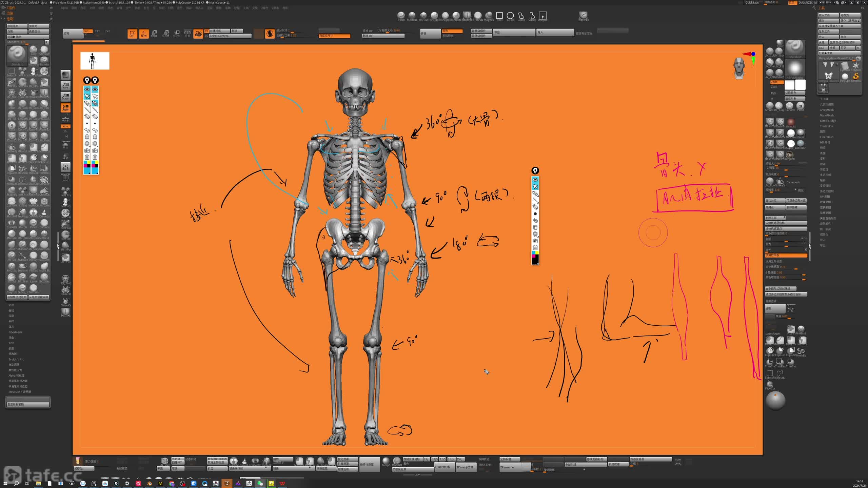Pick the Rect selection stroke
Image resolution: width=868 pixels, height=488 pixels.
click(x=499, y=16)
